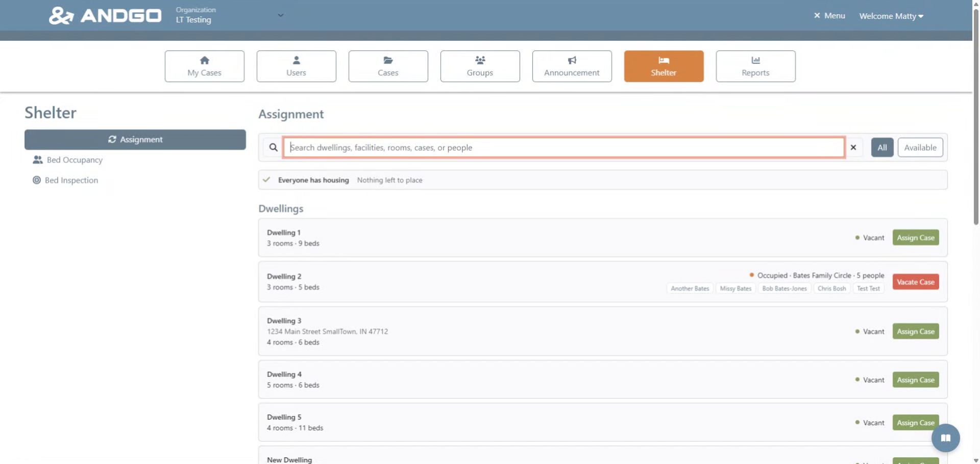Open Bed Occupancy in sidebar

click(68, 160)
